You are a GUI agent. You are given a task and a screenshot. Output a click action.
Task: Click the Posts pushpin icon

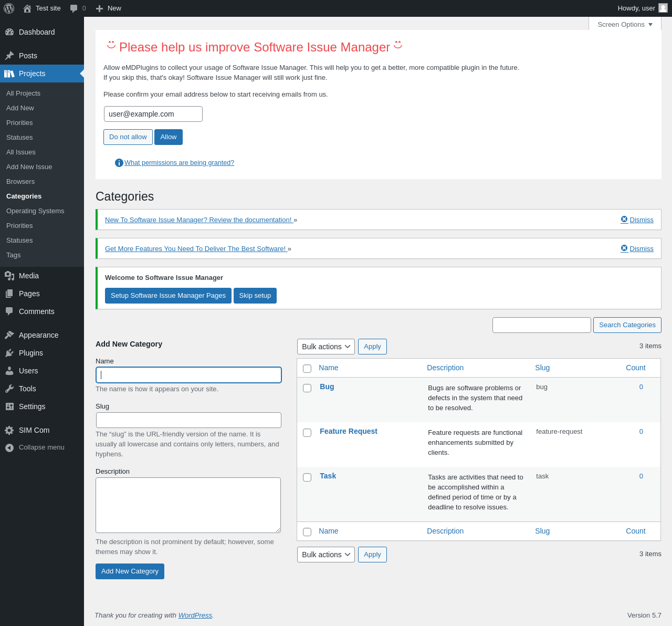pyautogui.click(x=9, y=56)
